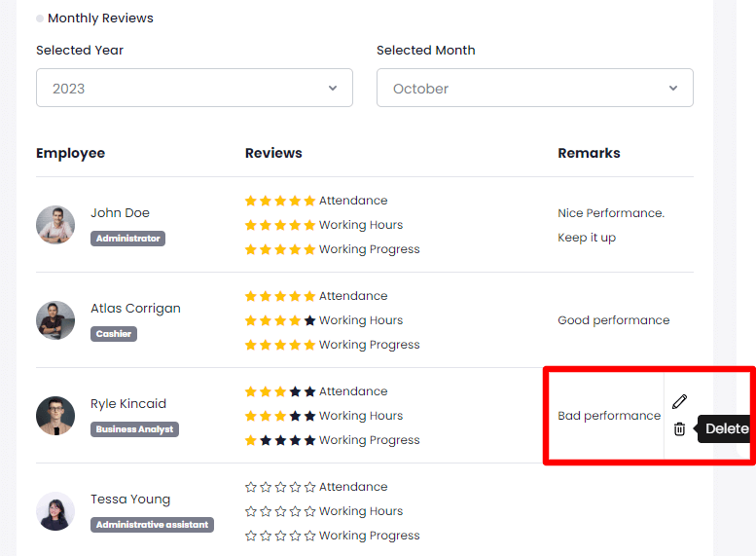Click the chevron arrow in the October dropdown
The image size is (756, 556).
pos(672,88)
